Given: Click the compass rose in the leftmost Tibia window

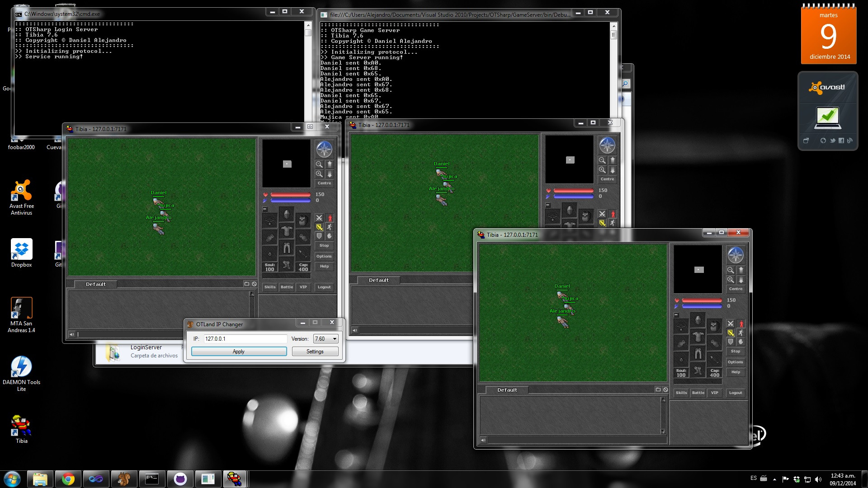Looking at the screenshot, I should tap(324, 149).
